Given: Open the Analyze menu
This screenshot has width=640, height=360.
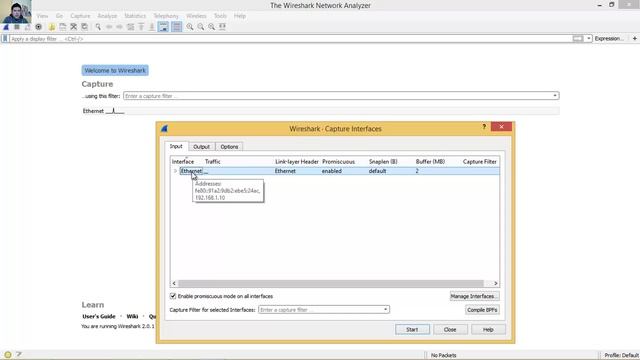Looking at the screenshot, I should (107, 16).
